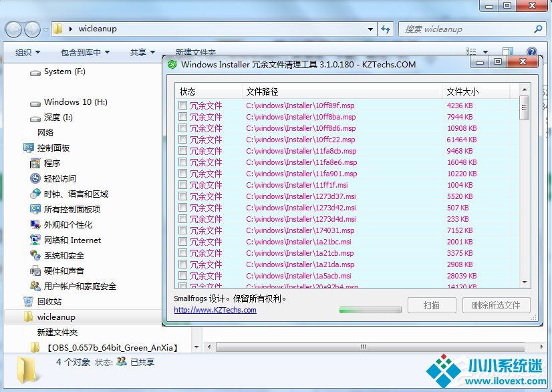Sort by the 文件路径 column header
Viewport: 552px width, 392px height.
click(342, 91)
